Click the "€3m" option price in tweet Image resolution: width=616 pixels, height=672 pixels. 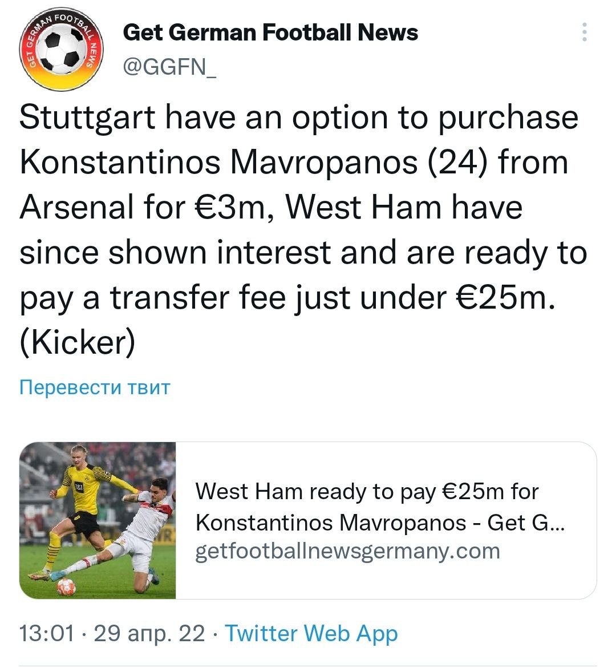coord(226,207)
